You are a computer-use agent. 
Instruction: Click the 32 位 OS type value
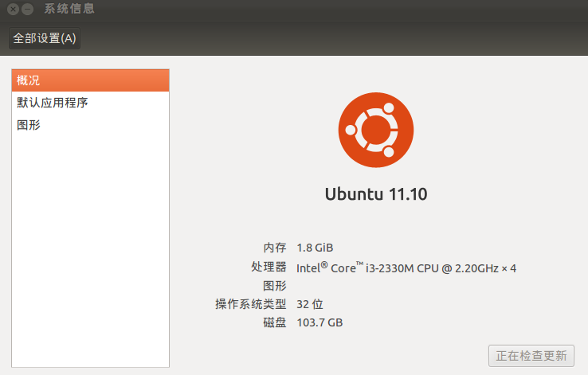[x=310, y=304]
